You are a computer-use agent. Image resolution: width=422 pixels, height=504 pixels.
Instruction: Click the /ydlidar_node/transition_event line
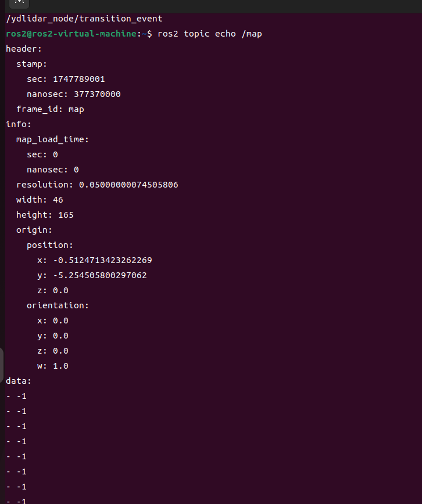click(84, 19)
